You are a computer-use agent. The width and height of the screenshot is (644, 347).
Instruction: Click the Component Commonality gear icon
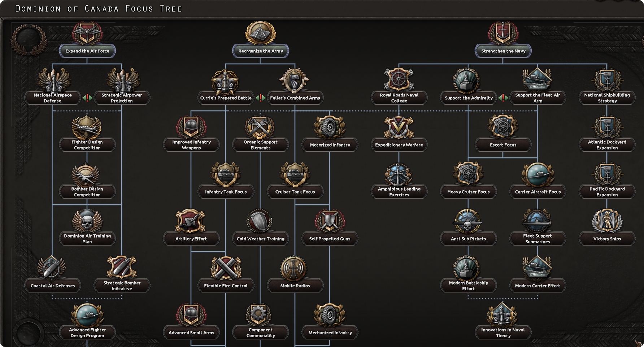(x=258, y=315)
